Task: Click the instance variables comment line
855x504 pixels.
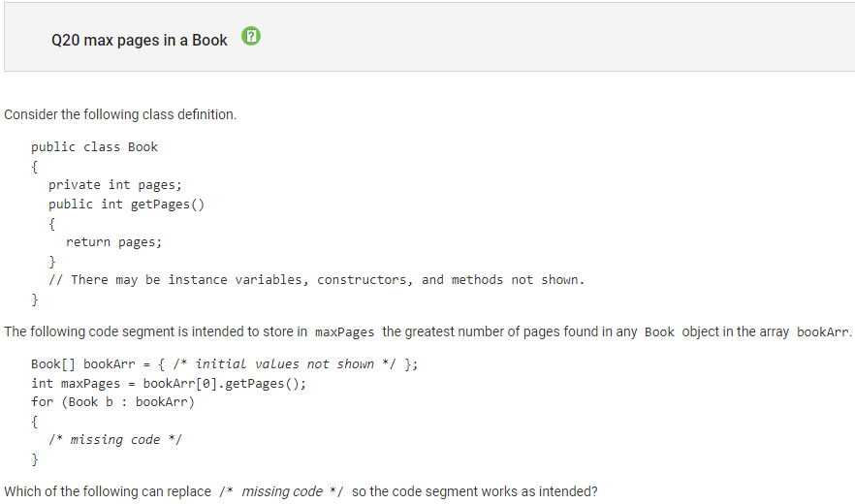Action: point(316,280)
